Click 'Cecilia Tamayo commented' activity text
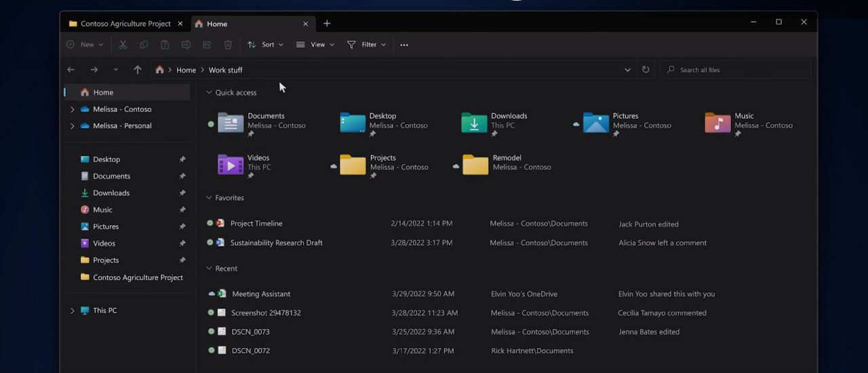The height and width of the screenshot is (373, 868). point(662,313)
